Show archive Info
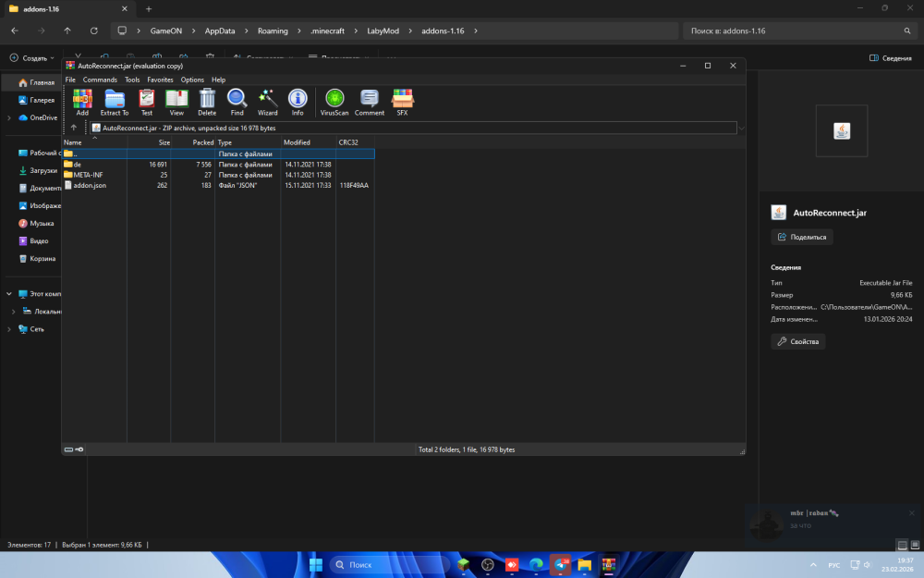 298,102
